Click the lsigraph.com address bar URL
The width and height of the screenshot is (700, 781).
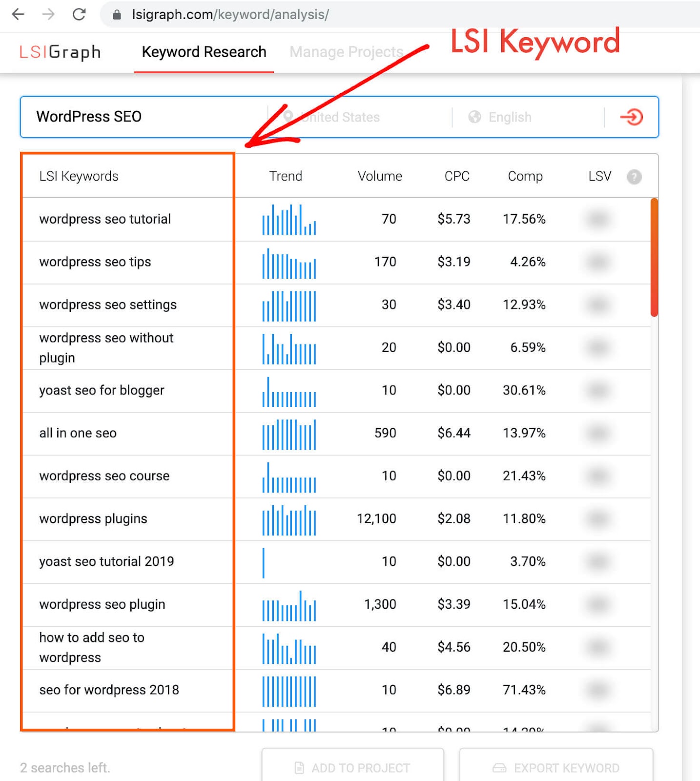230,15
